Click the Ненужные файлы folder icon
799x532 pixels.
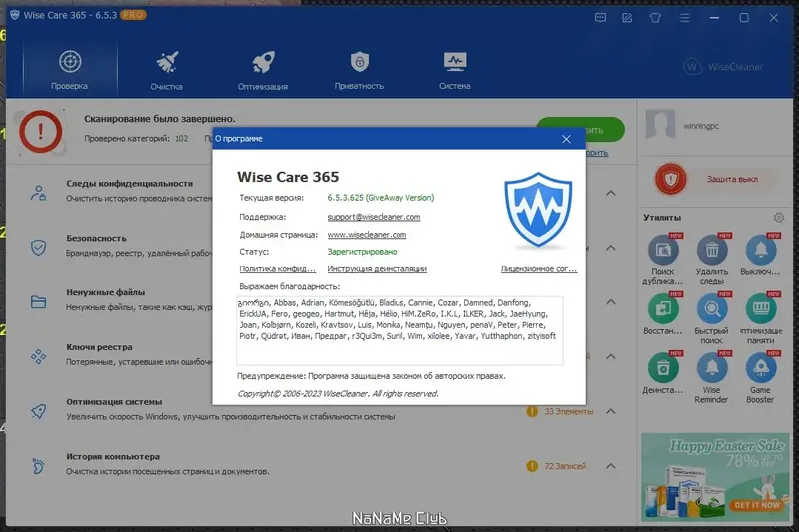[38, 302]
